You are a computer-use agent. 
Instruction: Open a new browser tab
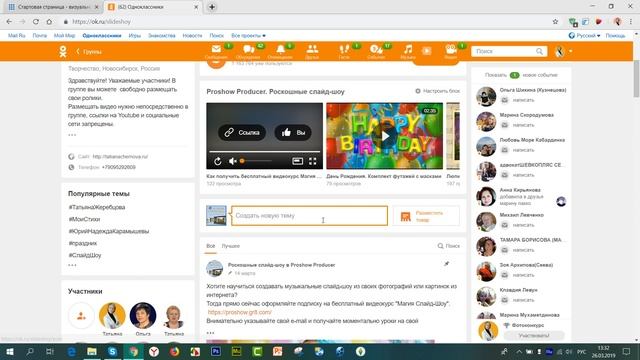click(212, 7)
